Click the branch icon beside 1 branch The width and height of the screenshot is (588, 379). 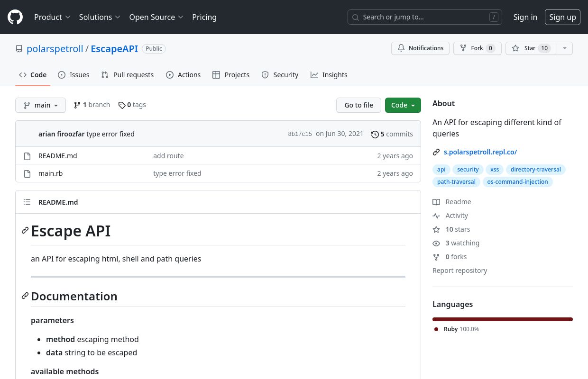pyautogui.click(x=77, y=105)
